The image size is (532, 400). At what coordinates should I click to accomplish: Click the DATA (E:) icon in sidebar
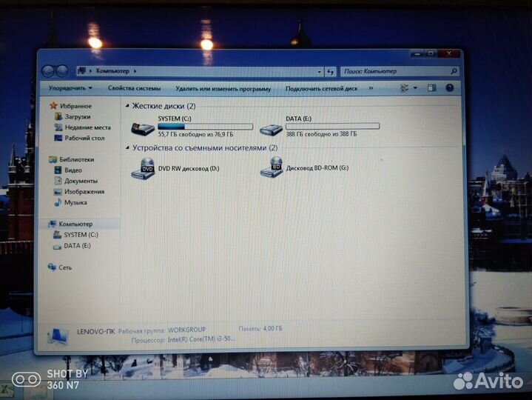(x=57, y=247)
